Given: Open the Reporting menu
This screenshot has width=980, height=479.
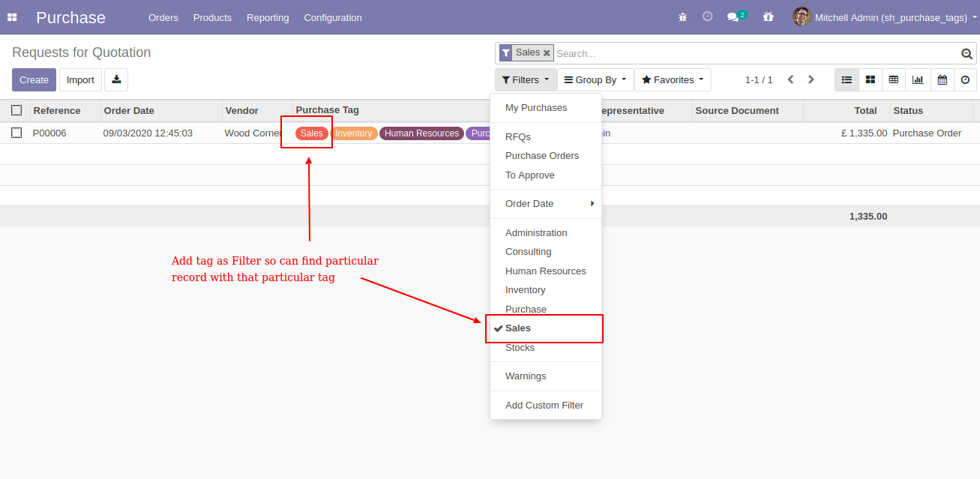Looking at the screenshot, I should tap(268, 17).
